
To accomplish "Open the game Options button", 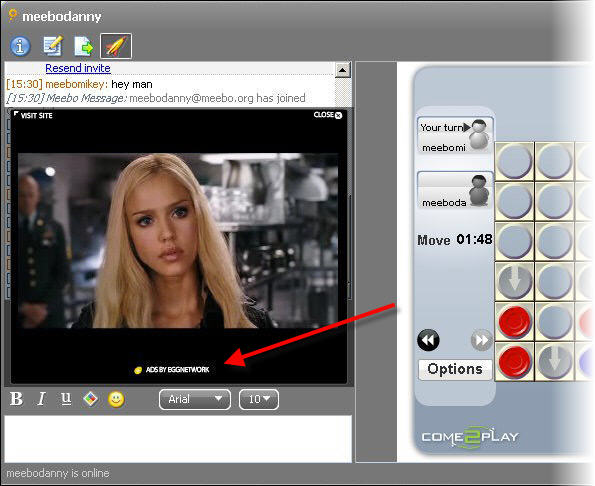I will 455,369.
